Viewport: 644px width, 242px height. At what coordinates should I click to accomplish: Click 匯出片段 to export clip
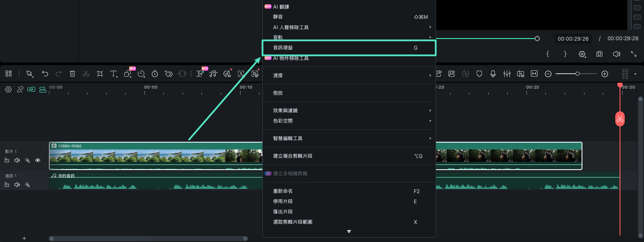[283, 212]
